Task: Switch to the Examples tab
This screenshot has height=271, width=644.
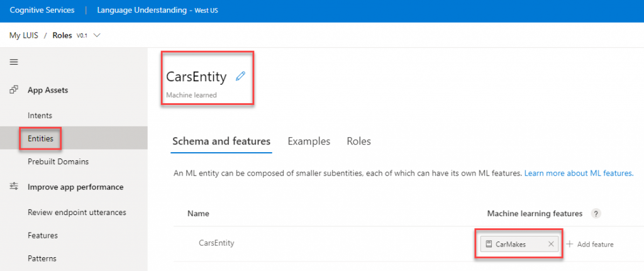Action: [309, 141]
